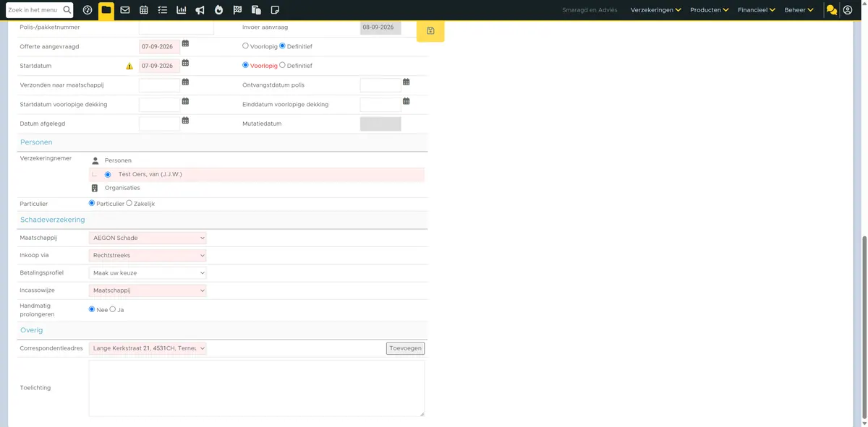Open the checkered flag icon
Viewport: 868px width, 427px height.
click(x=237, y=10)
